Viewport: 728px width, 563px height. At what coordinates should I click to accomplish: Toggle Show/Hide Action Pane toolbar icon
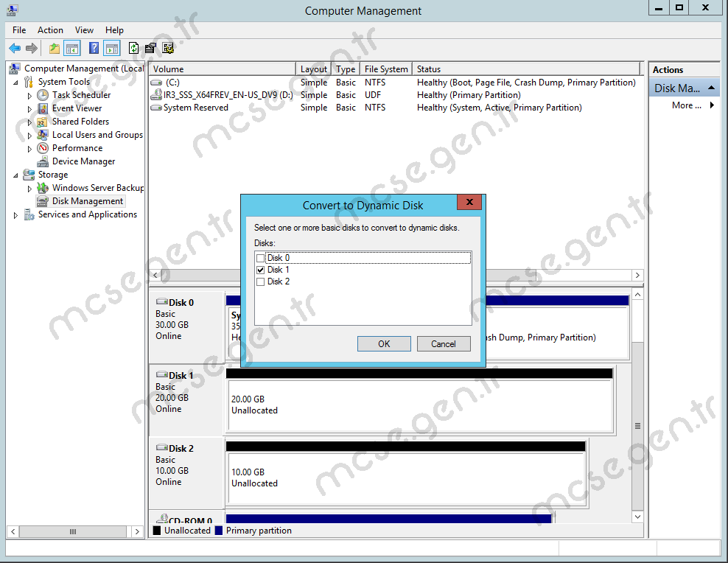pos(112,48)
